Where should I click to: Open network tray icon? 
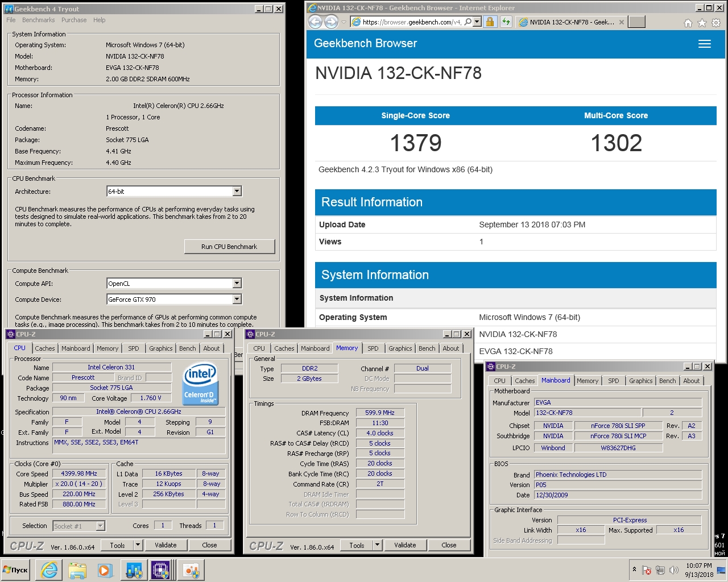(660, 570)
